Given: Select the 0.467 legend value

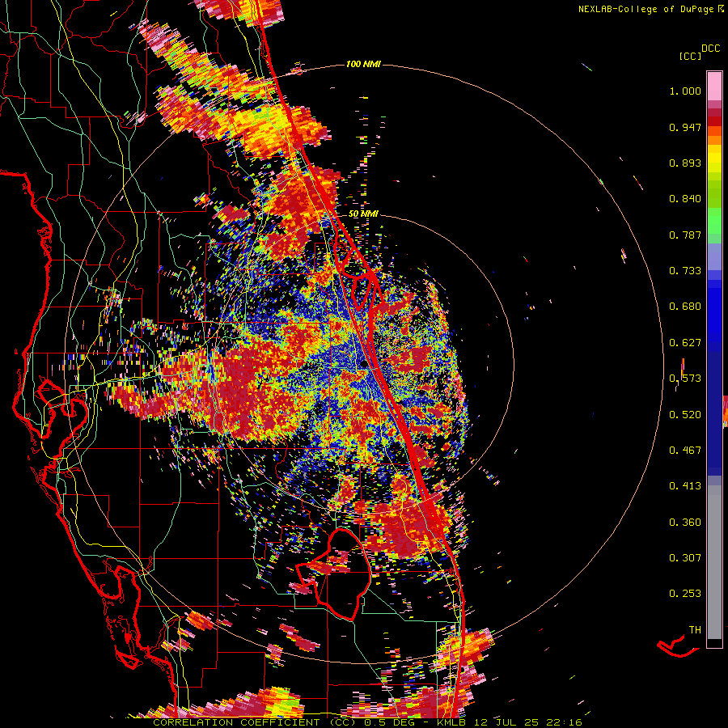Looking at the screenshot, I should click(x=685, y=451).
